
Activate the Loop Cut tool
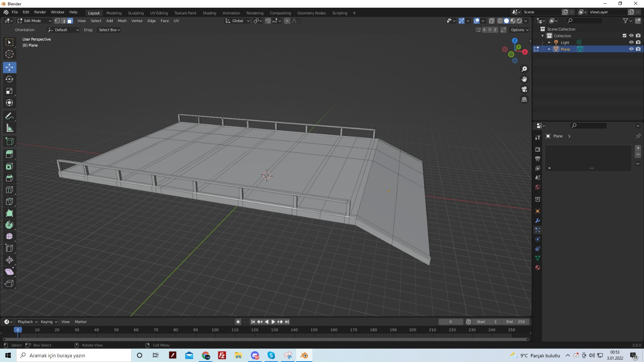[9, 189]
